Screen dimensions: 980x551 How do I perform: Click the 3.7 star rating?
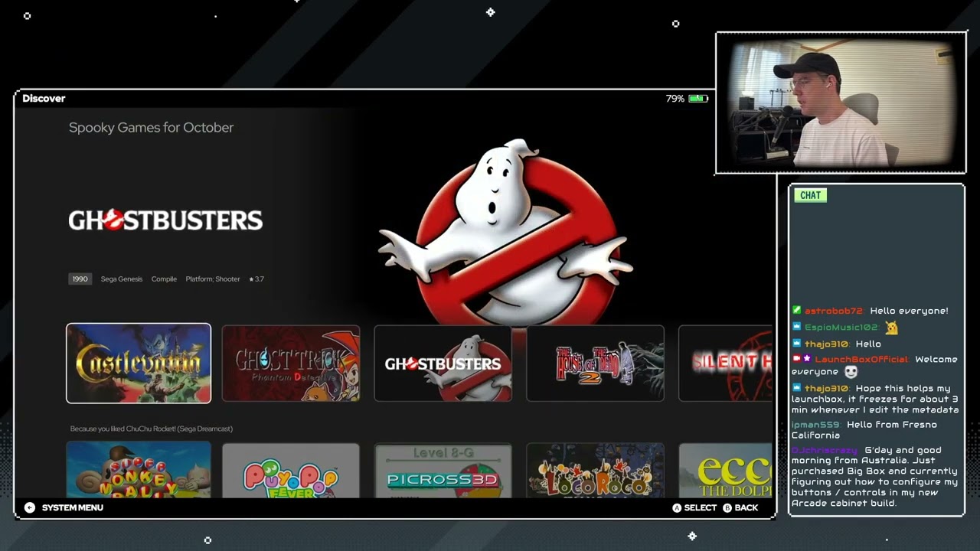pyautogui.click(x=256, y=279)
